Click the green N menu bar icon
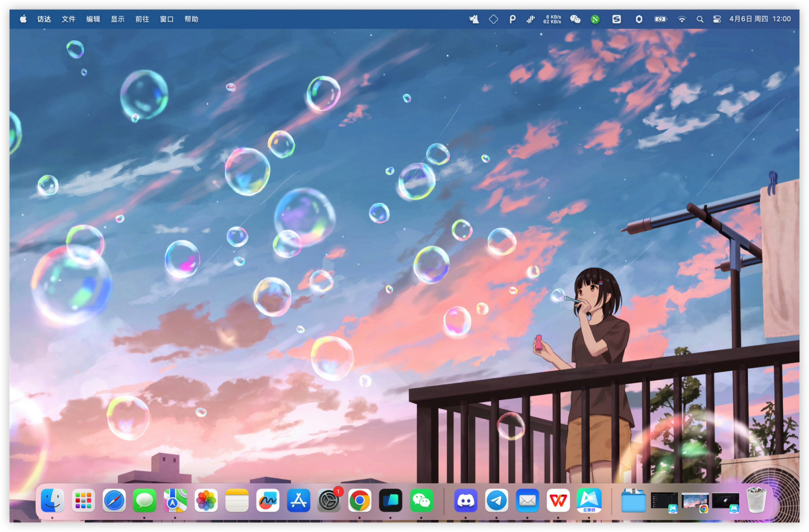The image size is (809, 532). [x=595, y=19]
